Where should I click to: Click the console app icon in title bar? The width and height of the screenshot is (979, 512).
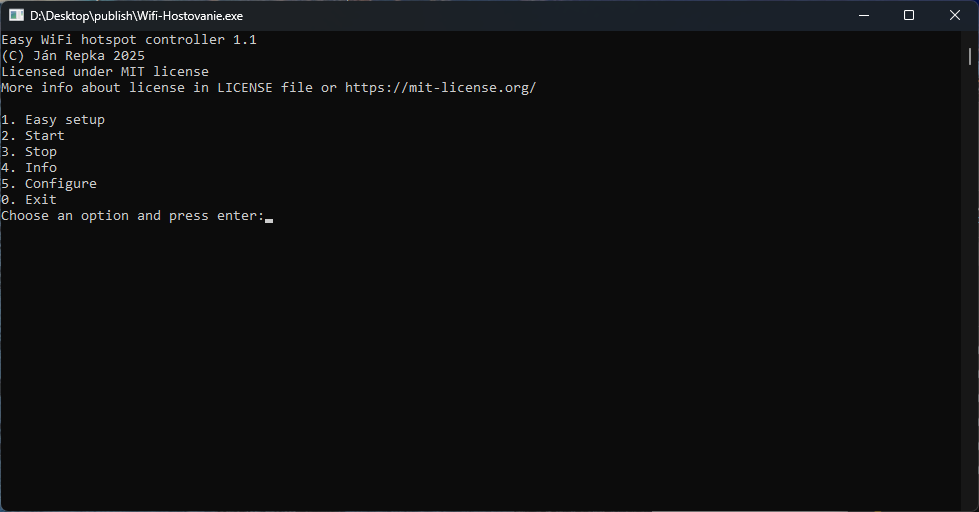click(x=16, y=15)
